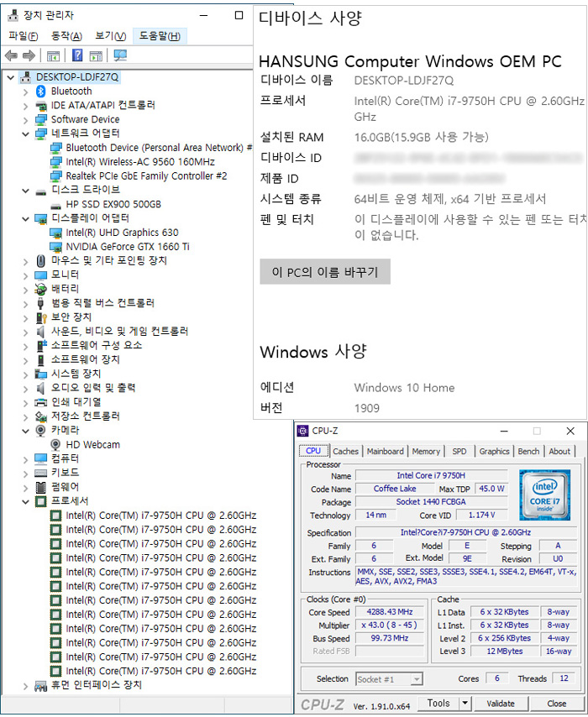This screenshot has width=588, height=717.
Task: Click the HD Webcam device icon
Action: 55,444
